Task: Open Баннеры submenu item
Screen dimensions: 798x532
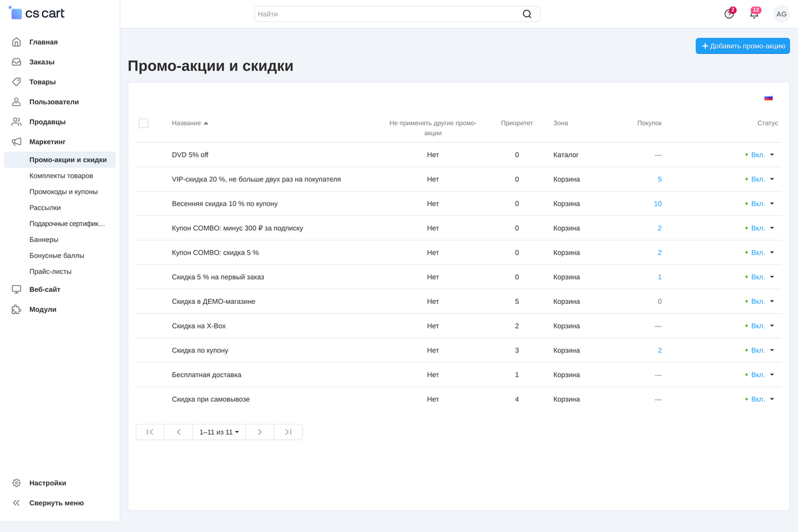Action: pyautogui.click(x=44, y=239)
